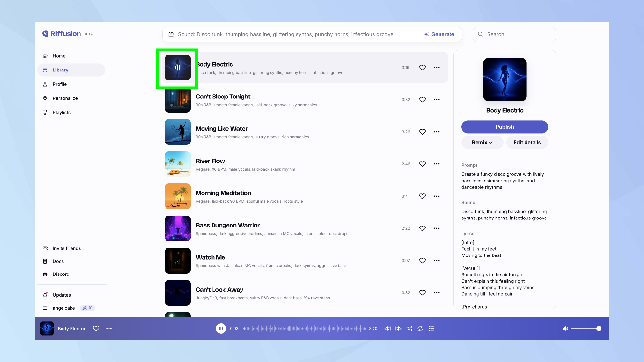Click the upload cloud icon in the prompt bar

[x=171, y=34]
